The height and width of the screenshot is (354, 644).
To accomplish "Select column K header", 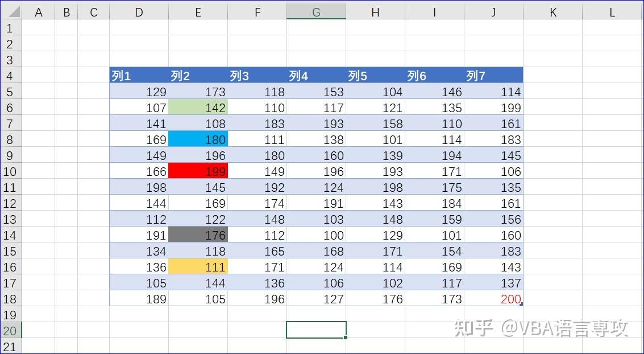I will 553,12.
